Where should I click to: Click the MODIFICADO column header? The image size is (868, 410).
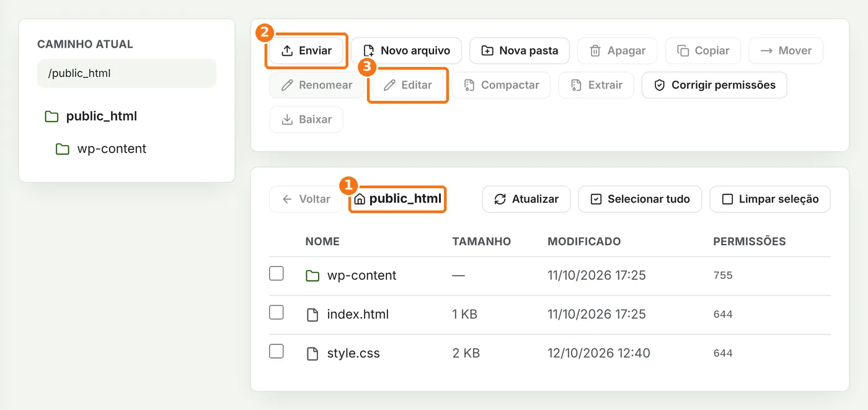[x=584, y=242]
